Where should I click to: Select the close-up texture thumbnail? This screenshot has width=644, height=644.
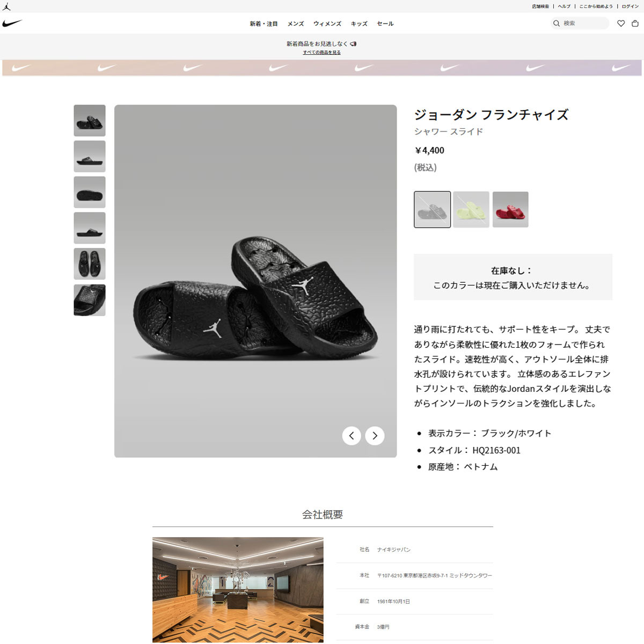click(x=90, y=300)
